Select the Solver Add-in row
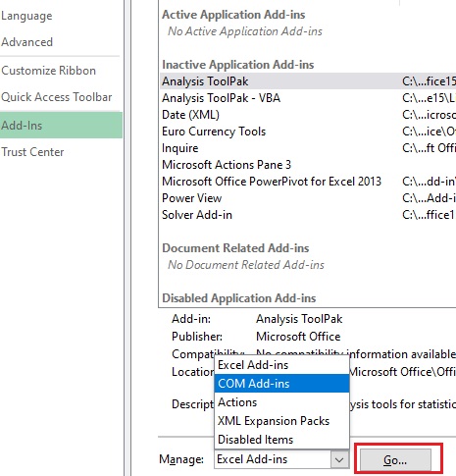Screen dimensions: 456x476 coord(308,215)
